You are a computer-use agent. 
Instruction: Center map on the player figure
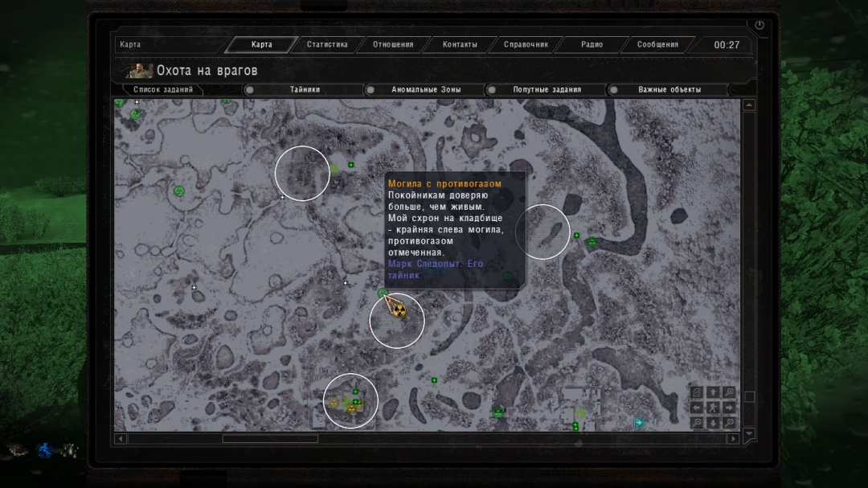coord(713,408)
